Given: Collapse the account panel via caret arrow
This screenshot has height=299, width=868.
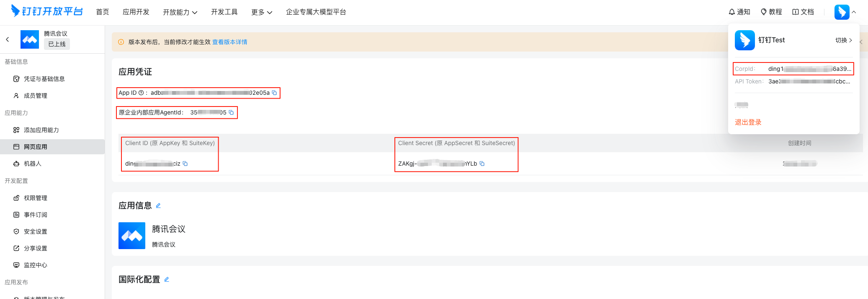Looking at the screenshot, I should (854, 12).
